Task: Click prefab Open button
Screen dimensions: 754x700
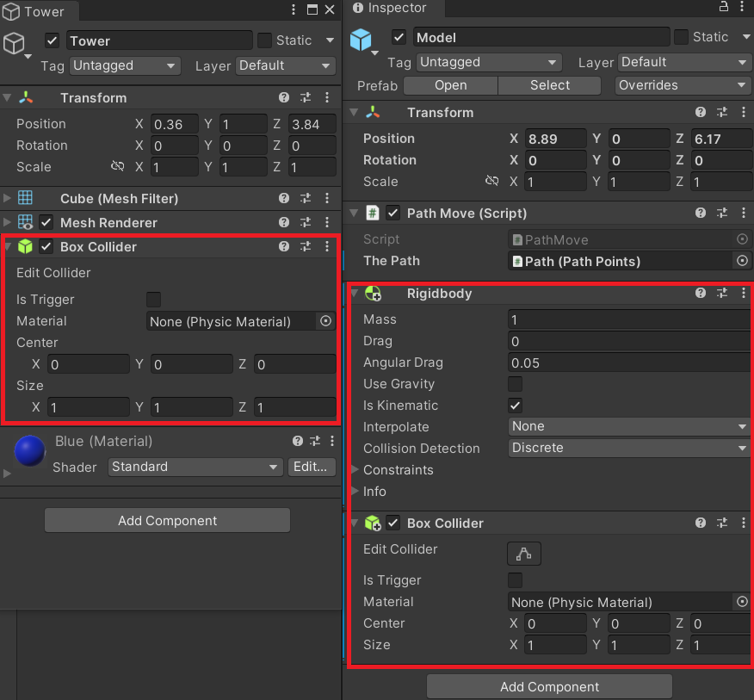Action: point(450,85)
